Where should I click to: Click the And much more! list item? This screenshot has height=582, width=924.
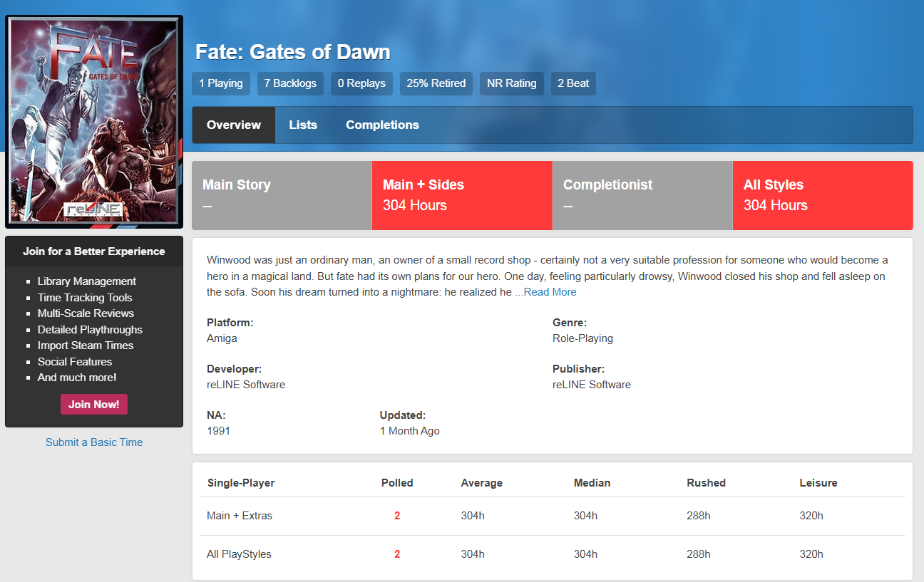[x=77, y=378]
